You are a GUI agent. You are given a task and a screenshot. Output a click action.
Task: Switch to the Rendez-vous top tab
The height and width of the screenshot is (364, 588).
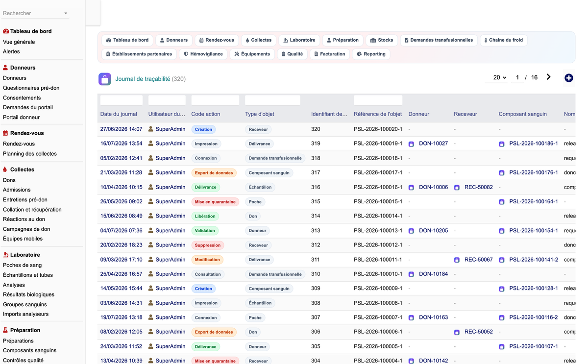217,40
